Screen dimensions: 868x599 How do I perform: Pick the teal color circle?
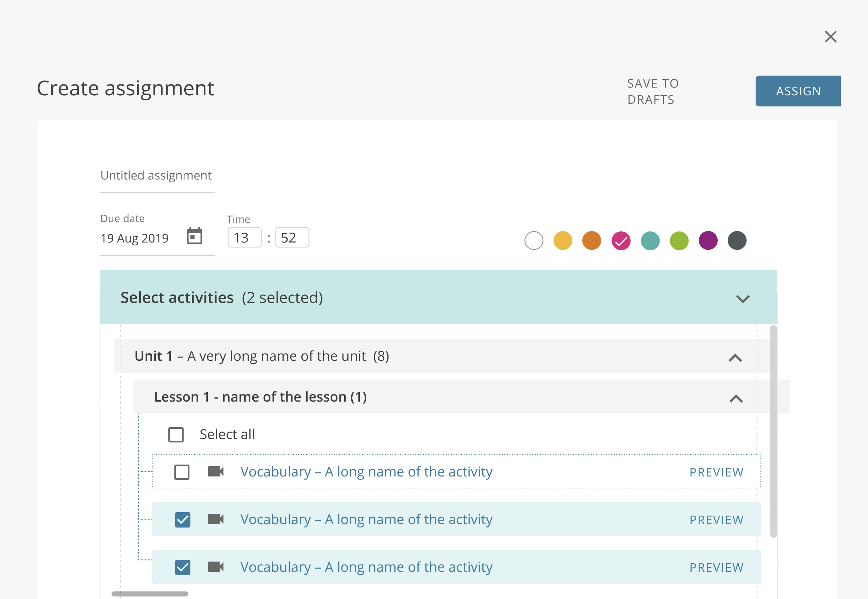pos(650,241)
